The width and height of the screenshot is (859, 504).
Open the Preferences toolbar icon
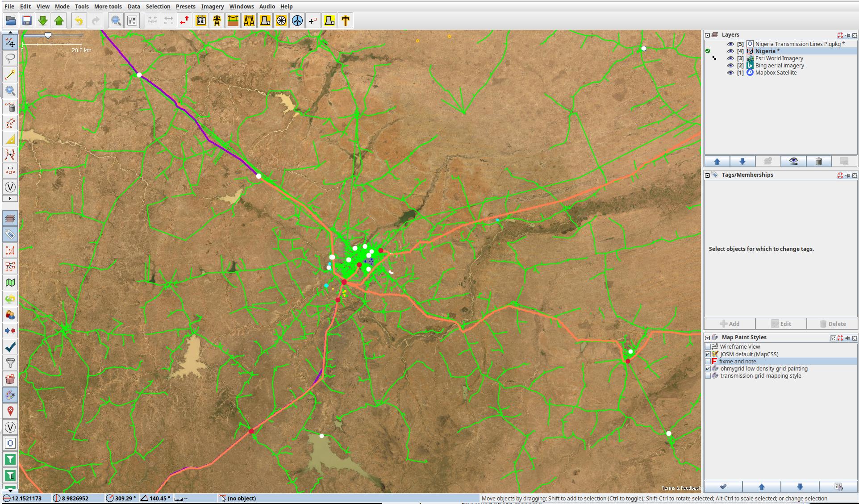(x=132, y=21)
